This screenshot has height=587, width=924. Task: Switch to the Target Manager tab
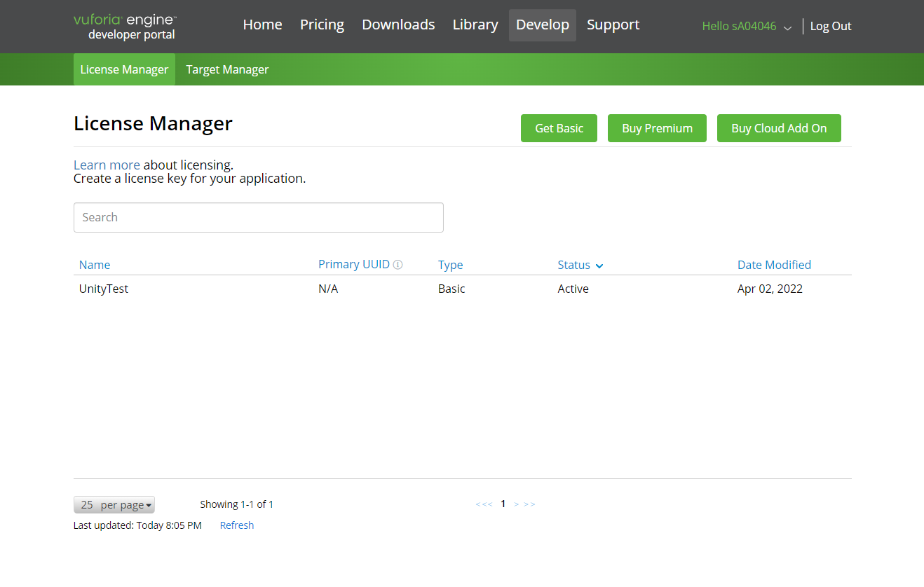pyautogui.click(x=227, y=69)
